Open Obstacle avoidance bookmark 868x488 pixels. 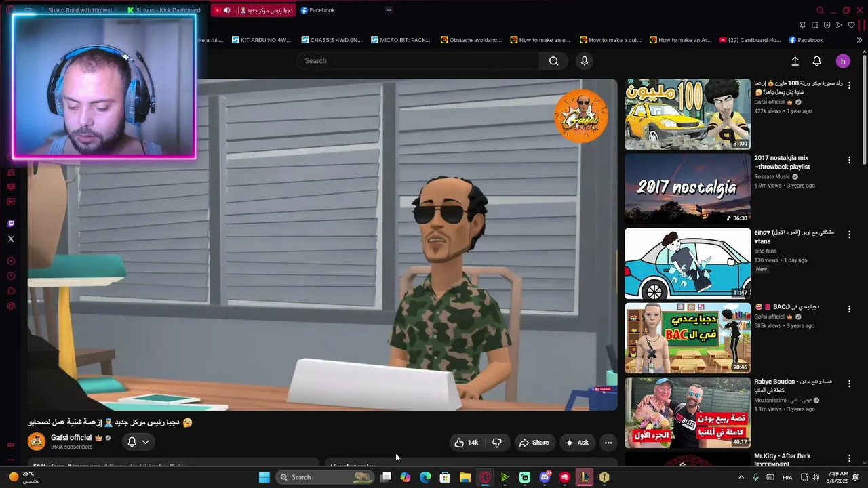click(471, 40)
